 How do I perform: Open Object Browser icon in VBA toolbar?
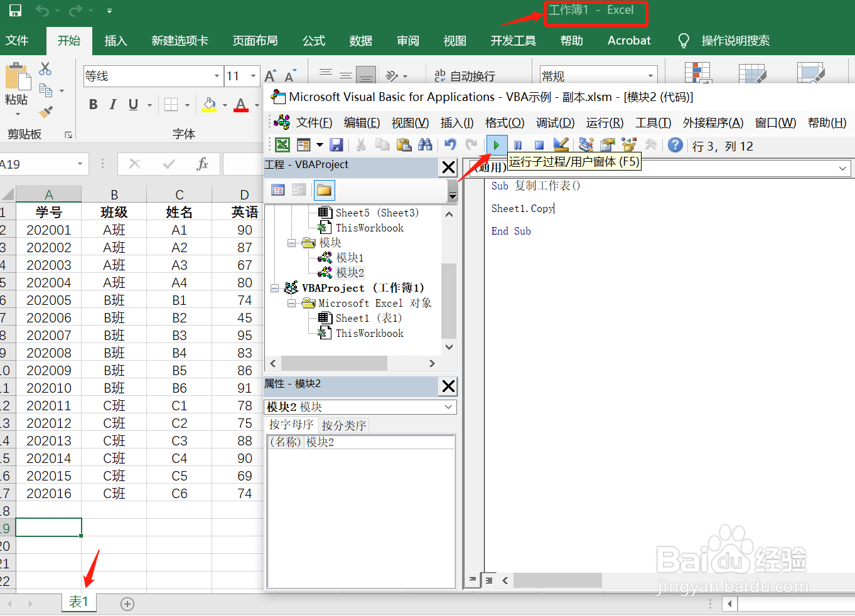tap(629, 146)
